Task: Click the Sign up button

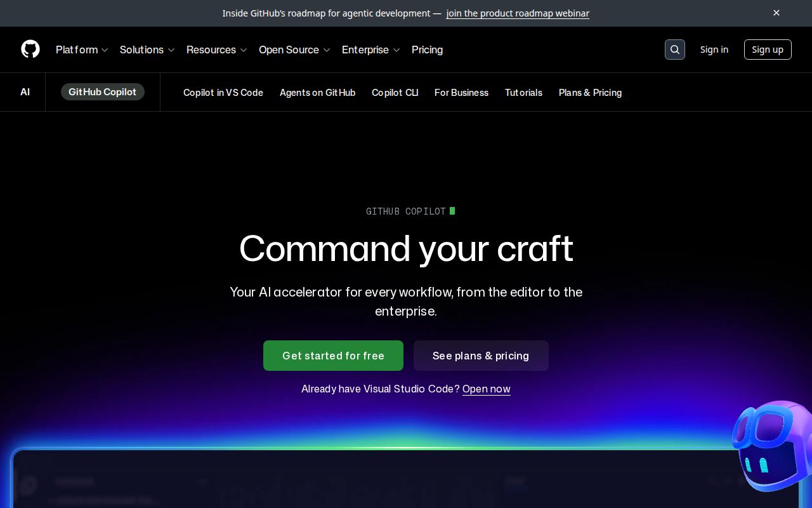Action: click(768, 49)
